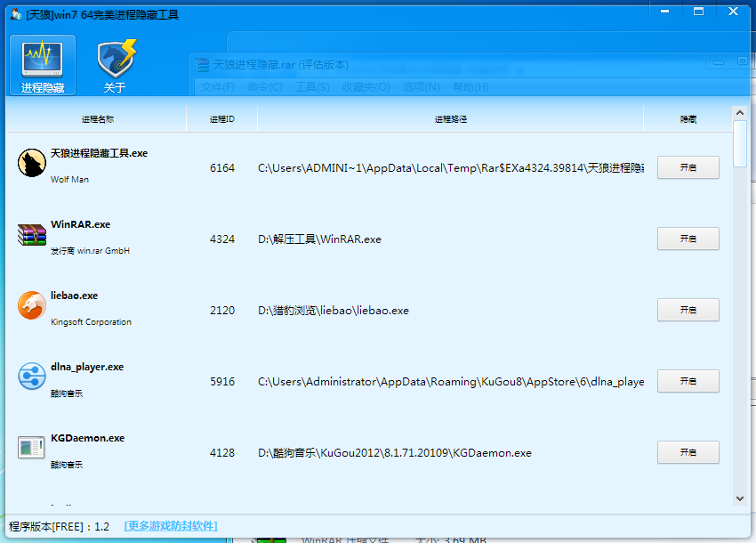The width and height of the screenshot is (756, 543).
Task: Click process ID 5916
Action: (x=222, y=381)
